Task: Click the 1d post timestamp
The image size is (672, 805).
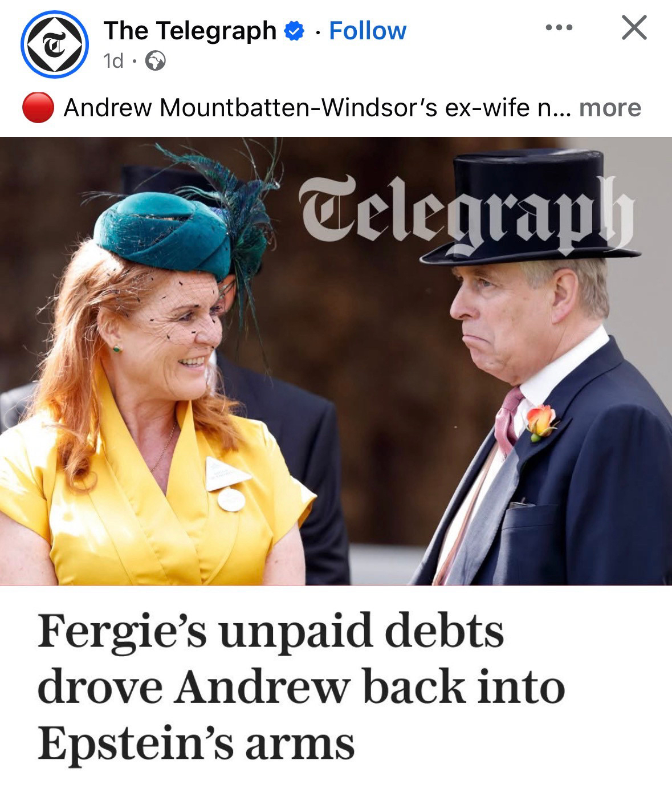Action: pos(114,61)
